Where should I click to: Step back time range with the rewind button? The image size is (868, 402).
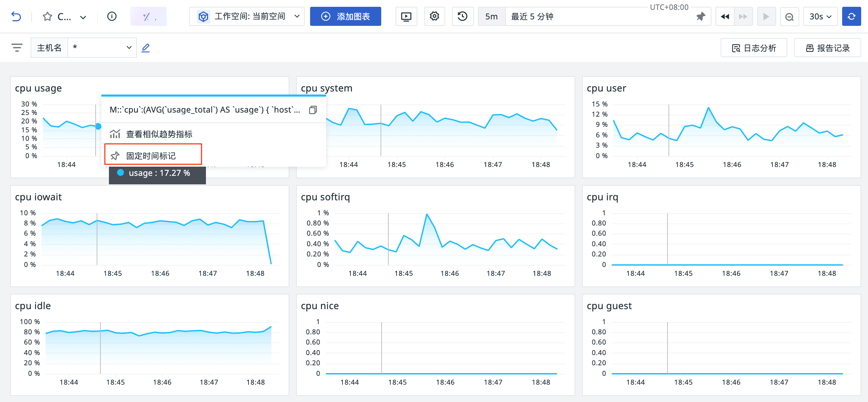coord(725,16)
